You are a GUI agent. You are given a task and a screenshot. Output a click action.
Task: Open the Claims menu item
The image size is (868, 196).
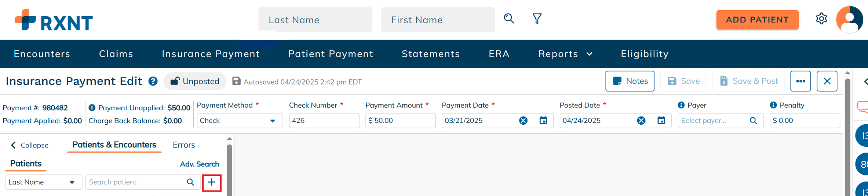click(x=116, y=54)
